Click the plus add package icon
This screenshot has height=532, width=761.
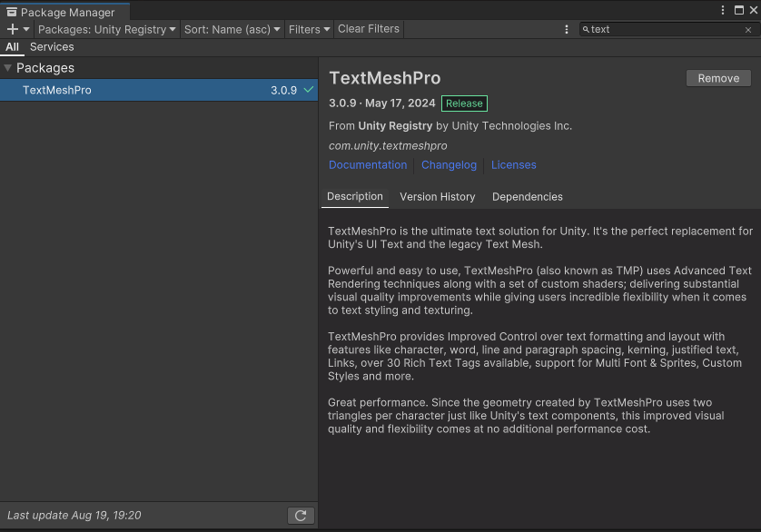pos(12,29)
